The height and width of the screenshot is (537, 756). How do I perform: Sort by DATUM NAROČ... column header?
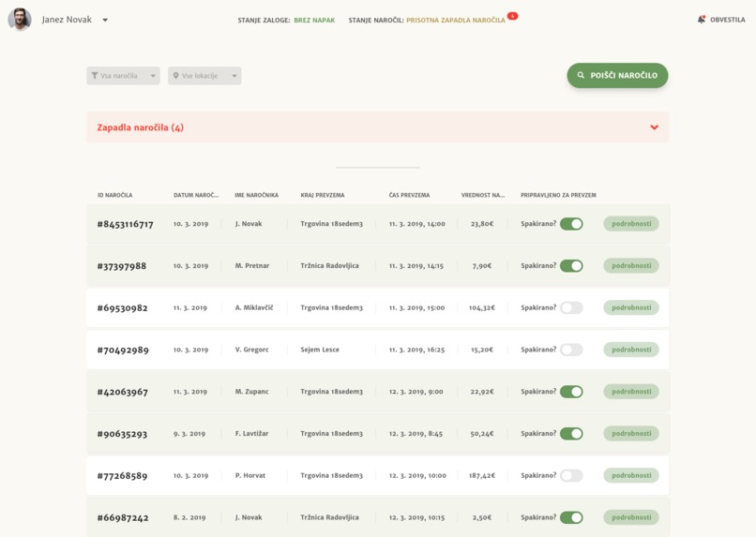tap(196, 195)
